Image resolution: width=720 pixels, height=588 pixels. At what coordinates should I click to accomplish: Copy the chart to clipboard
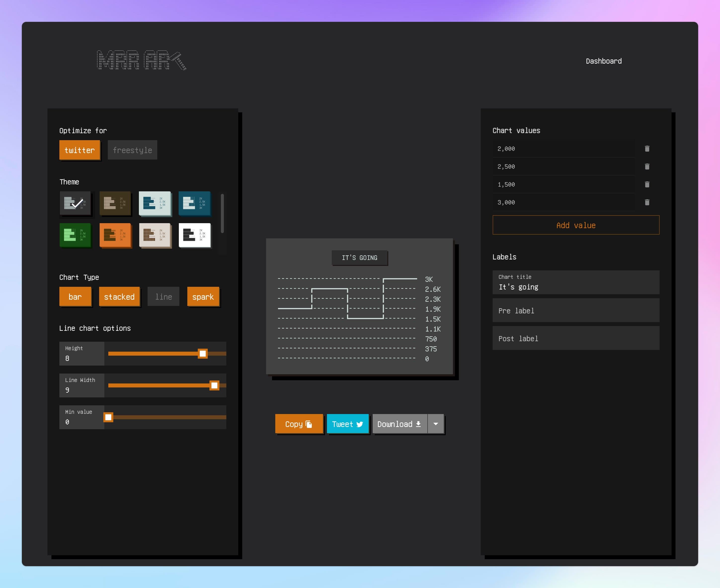click(299, 424)
